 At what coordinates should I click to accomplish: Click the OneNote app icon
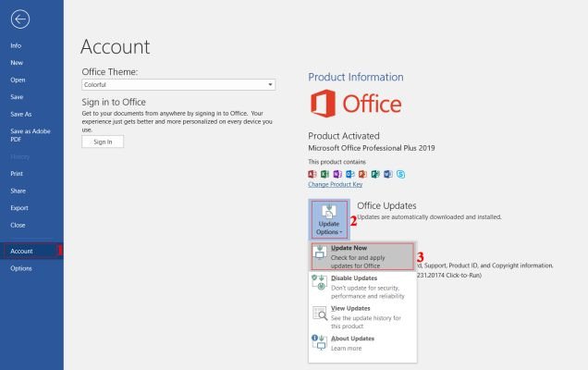(337, 174)
